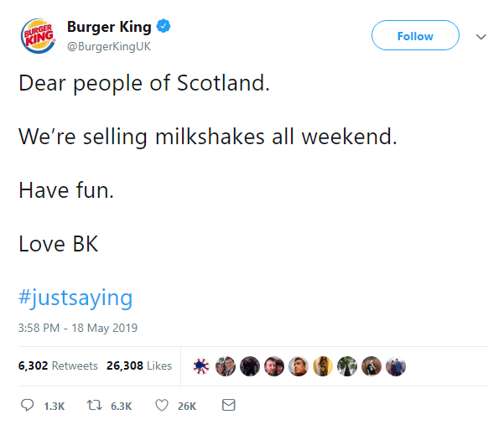The height and width of the screenshot is (425, 504).
Task: Open the Burger King display name link
Action: pos(111,28)
